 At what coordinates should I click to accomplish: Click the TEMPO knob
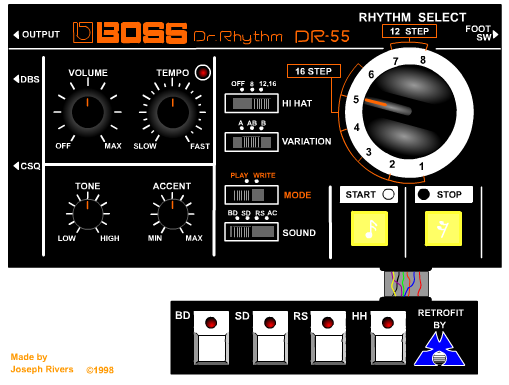coord(173,112)
